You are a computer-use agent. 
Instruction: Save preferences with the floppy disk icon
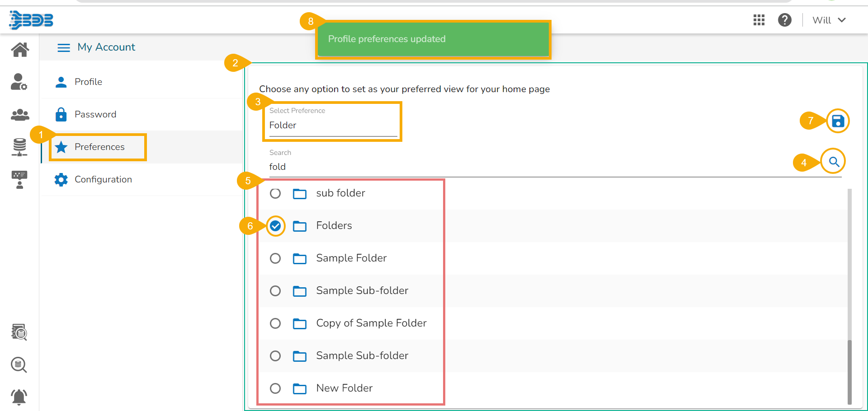pyautogui.click(x=838, y=121)
